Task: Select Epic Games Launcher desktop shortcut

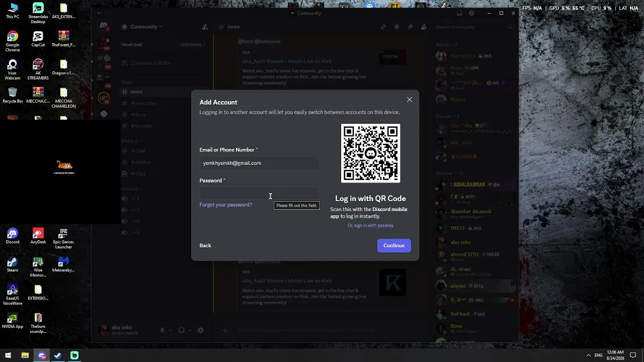Action: 63,239
